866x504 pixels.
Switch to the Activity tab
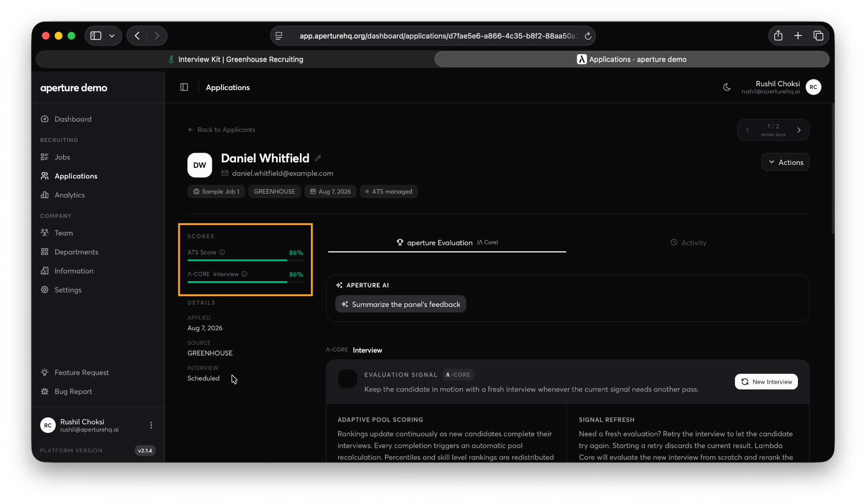[688, 243]
